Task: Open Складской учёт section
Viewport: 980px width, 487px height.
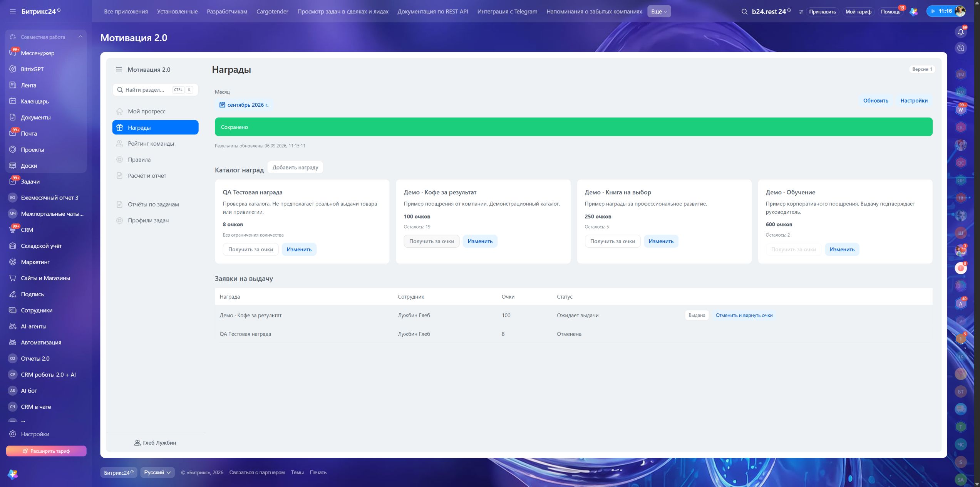Action: (41, 246)
